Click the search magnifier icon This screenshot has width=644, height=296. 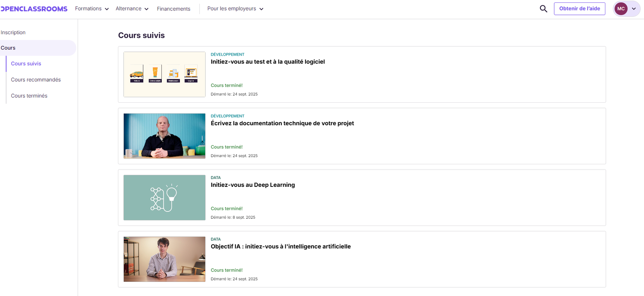tap(543, 9)
